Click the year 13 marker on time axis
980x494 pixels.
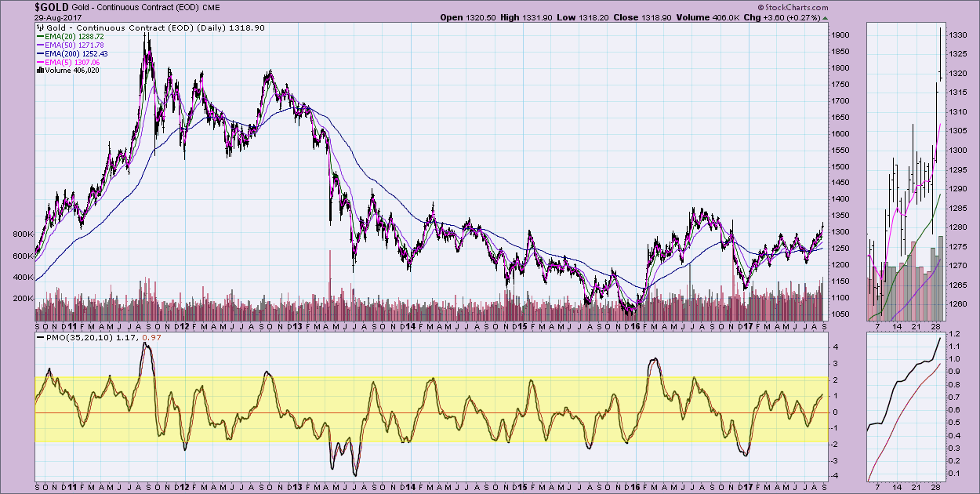pos(291,325)
